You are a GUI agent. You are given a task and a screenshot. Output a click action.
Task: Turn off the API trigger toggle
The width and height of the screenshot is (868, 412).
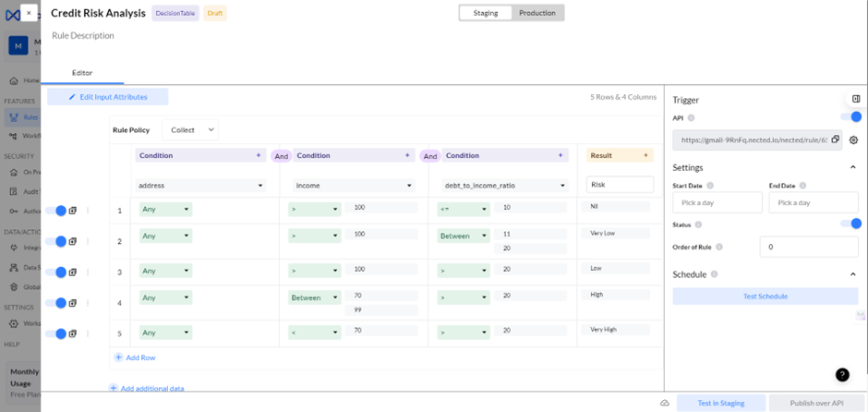click(850, 116)
